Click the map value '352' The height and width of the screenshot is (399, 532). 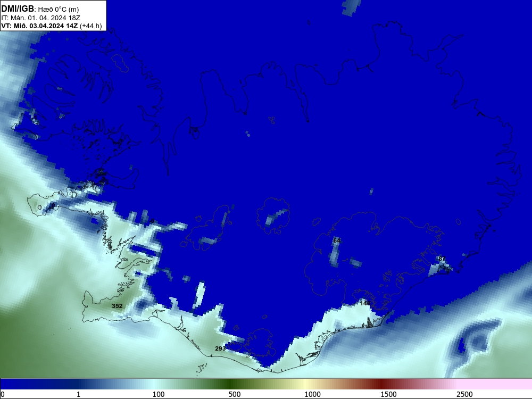117,306
